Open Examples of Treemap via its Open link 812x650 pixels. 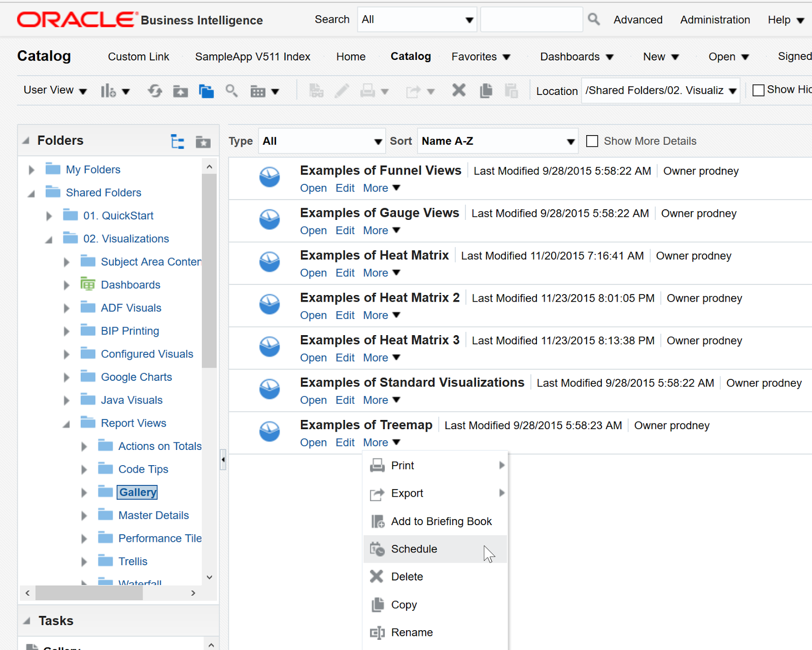[x=313, y=442]
